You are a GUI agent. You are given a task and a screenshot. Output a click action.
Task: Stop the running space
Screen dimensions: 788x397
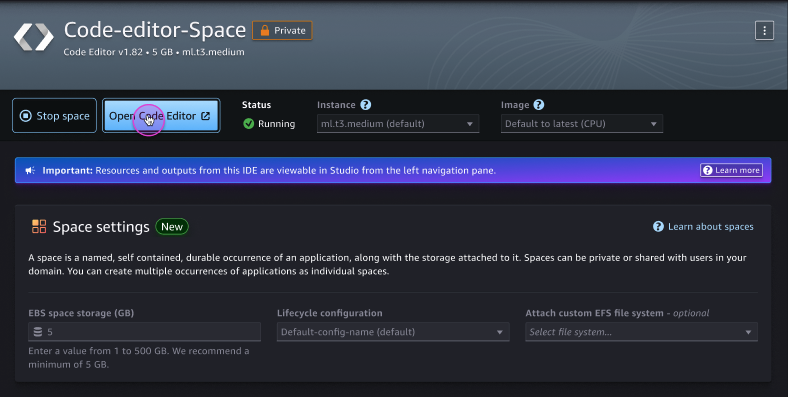(x=54, y=116)
